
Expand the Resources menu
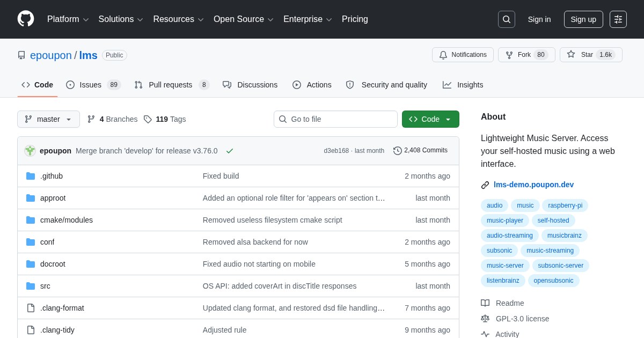point(179,19)
